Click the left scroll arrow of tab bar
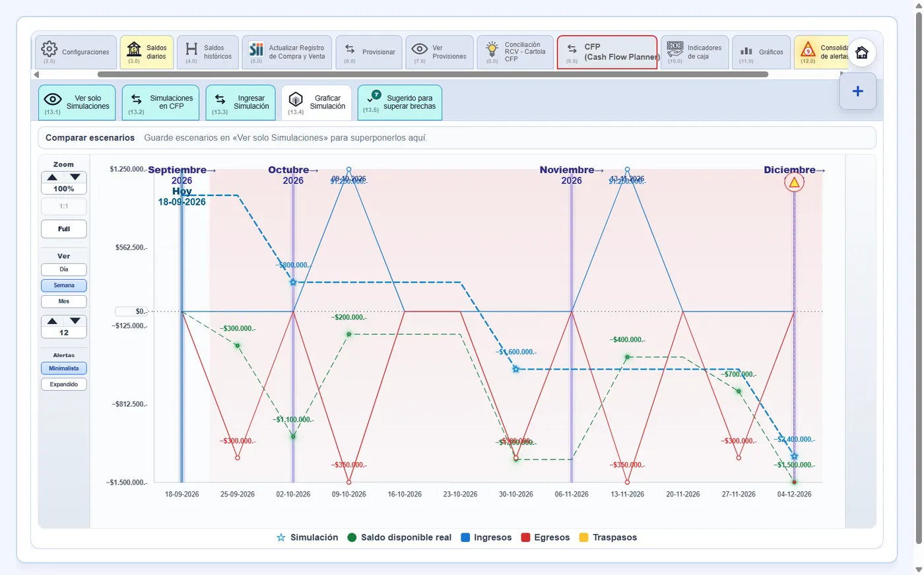The height and width of the screenshot is (575, 924). [37, 75]
